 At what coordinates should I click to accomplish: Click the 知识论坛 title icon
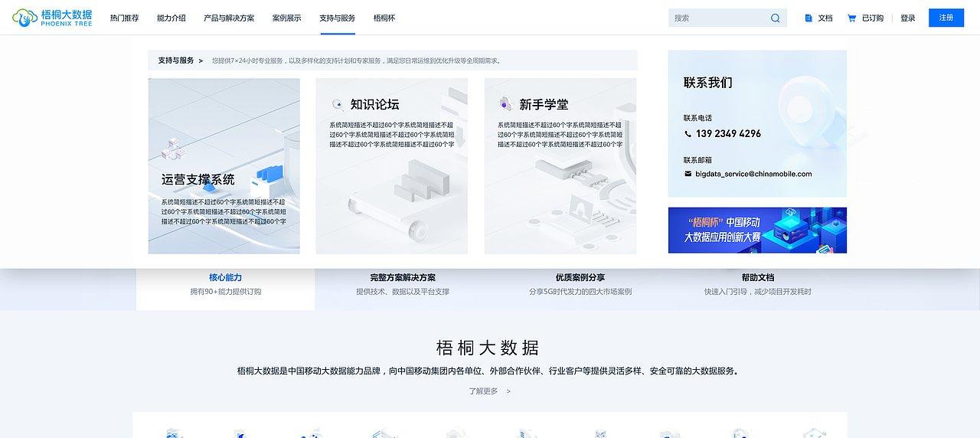click(x=338, y=104)
